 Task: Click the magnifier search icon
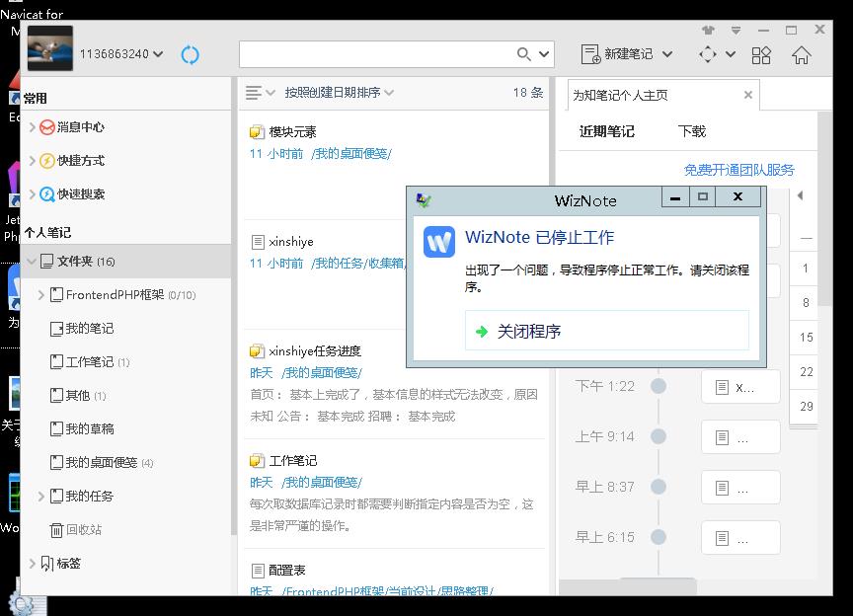(x=523, y=54)
